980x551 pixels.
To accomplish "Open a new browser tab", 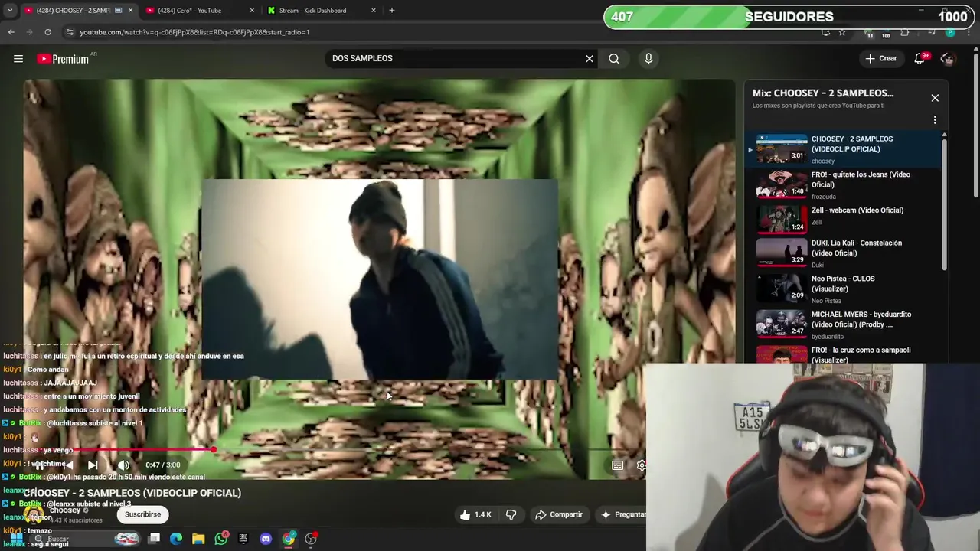I will pyautogui.click(x=392, y=11).
